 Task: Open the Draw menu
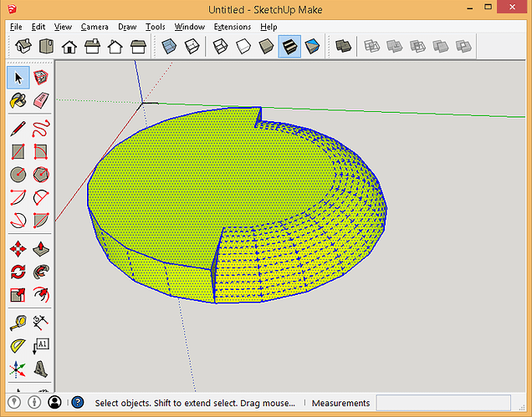(x=127, y=27)
